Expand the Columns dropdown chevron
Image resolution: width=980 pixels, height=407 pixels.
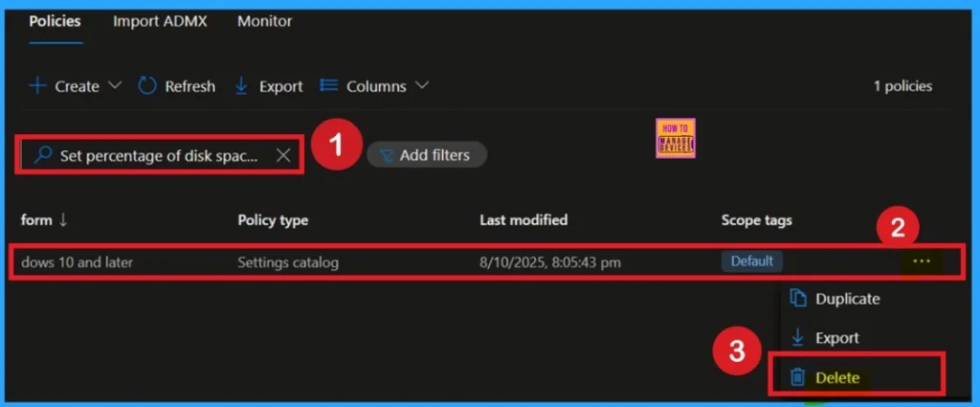pos(421,86)
